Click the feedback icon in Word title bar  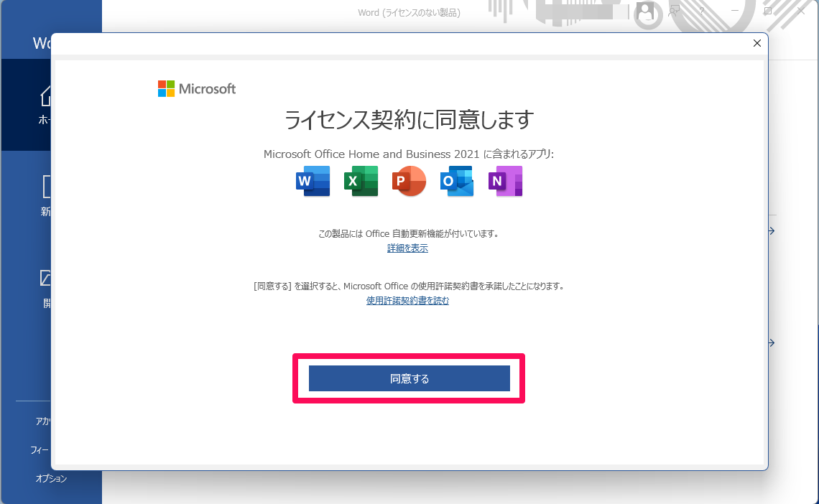click(x=675, y=11)
